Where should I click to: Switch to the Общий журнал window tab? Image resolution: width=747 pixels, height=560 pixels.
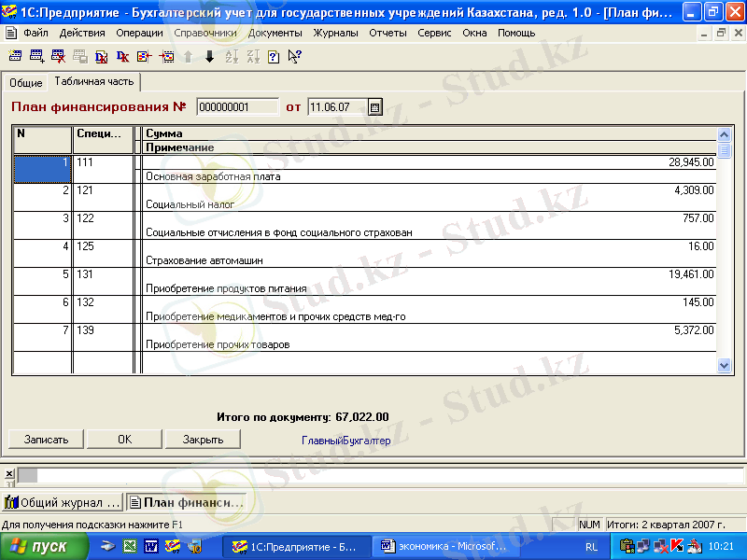pos(63,503)
